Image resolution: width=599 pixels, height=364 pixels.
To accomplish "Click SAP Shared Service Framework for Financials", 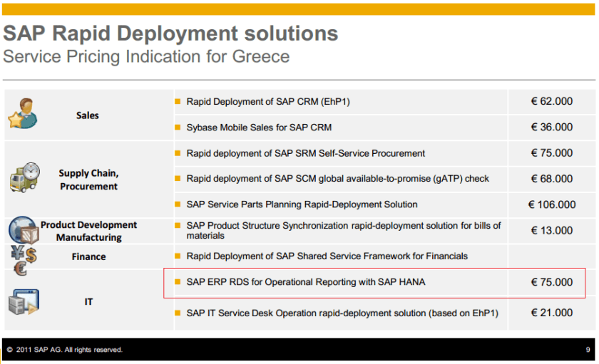I will [x=327, y=256].
